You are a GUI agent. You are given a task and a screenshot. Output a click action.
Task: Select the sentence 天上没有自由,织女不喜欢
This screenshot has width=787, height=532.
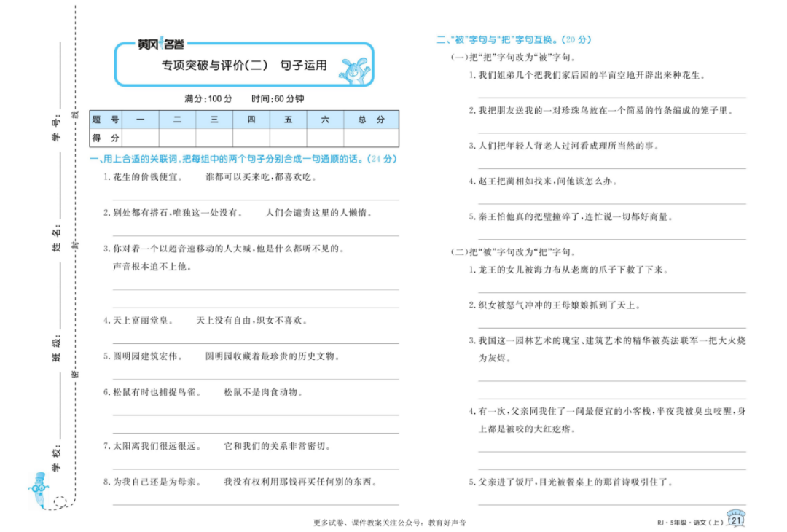pos(251,320)
